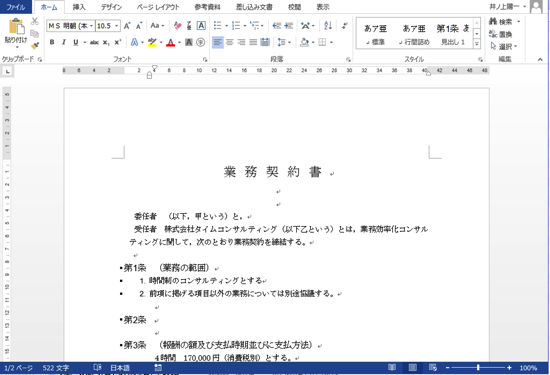550x375 pixels.
Task: Click the 100% zoom level
Action: pyautogui.click(x=528, y=368)
